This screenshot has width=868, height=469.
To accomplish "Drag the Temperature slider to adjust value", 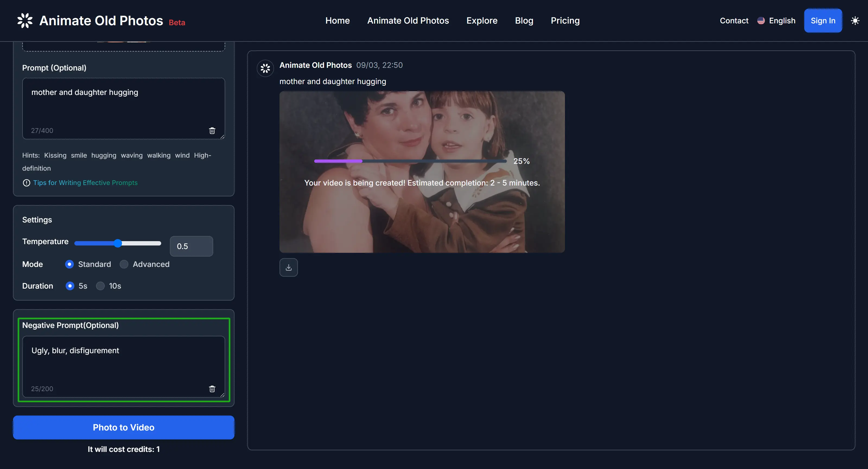I will [x=118, y=243].
